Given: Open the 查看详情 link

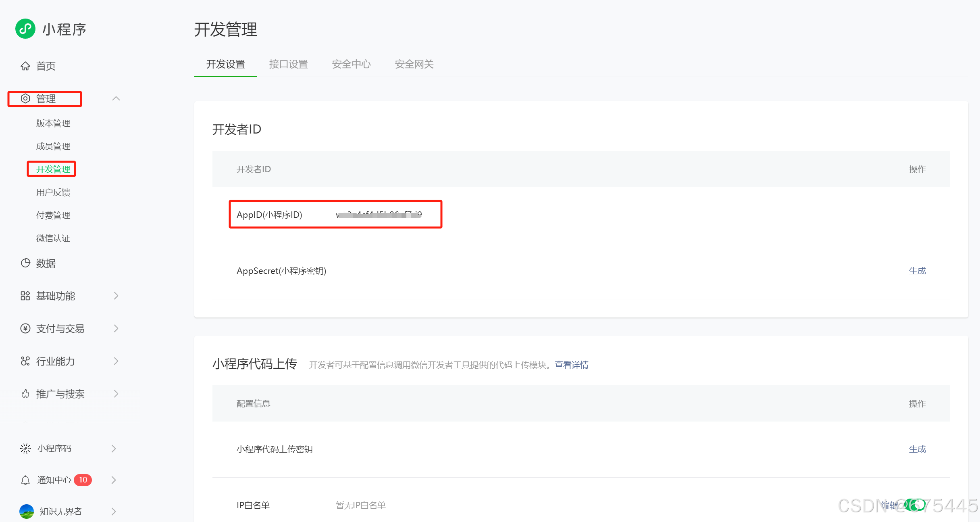Looking at the screenshot, I should (571, 365).
